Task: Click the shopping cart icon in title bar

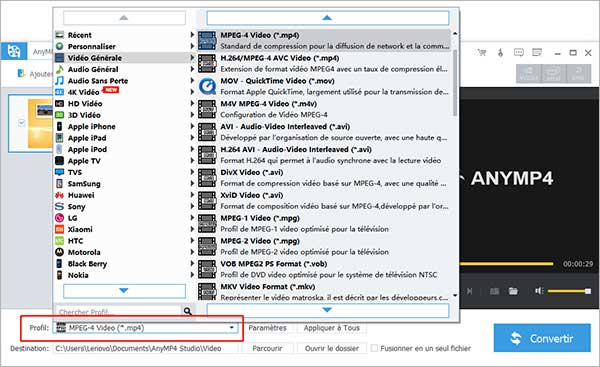Action: click(482, 52)
